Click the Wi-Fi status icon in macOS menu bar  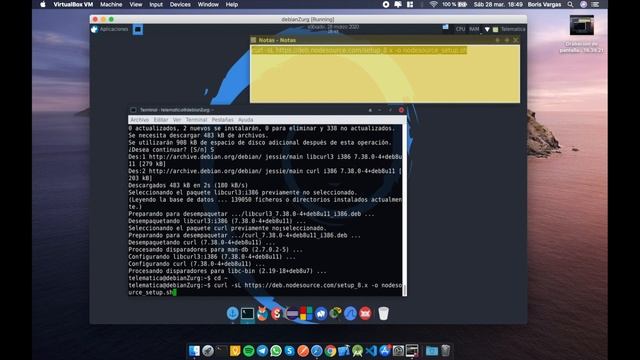(433, 4)
